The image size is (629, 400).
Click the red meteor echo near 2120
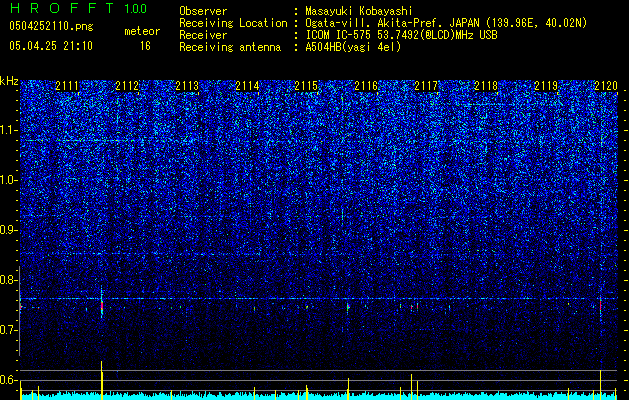tap(601, 306)
